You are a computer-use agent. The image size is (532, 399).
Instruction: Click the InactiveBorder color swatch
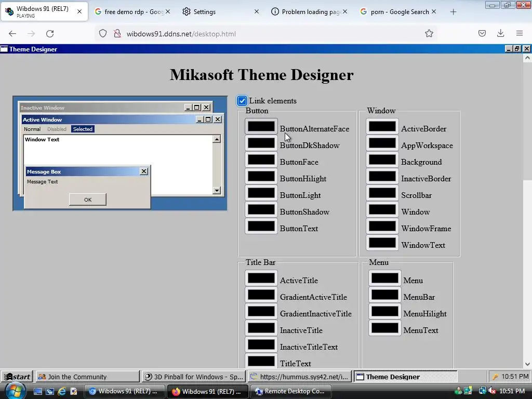382,176
